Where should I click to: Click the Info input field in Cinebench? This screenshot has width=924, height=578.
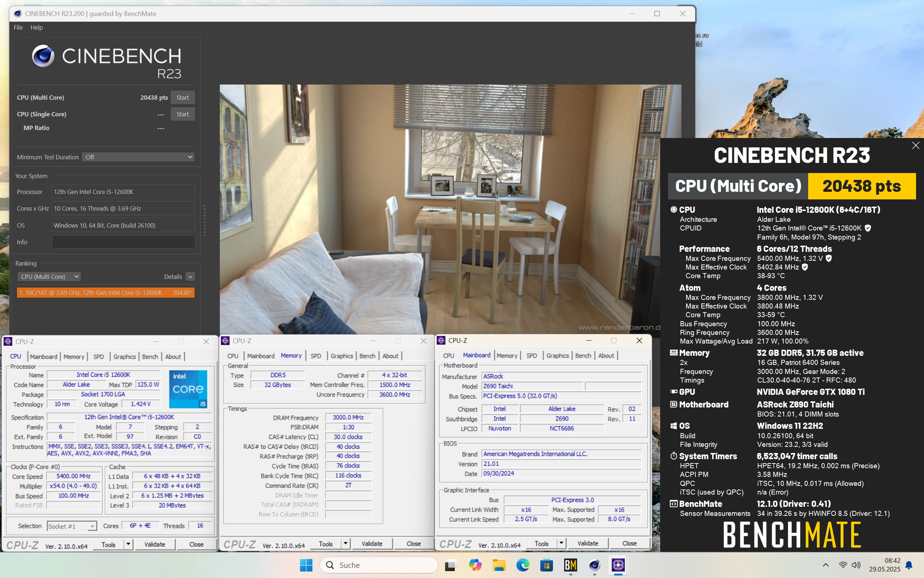[x=123, y=242]
